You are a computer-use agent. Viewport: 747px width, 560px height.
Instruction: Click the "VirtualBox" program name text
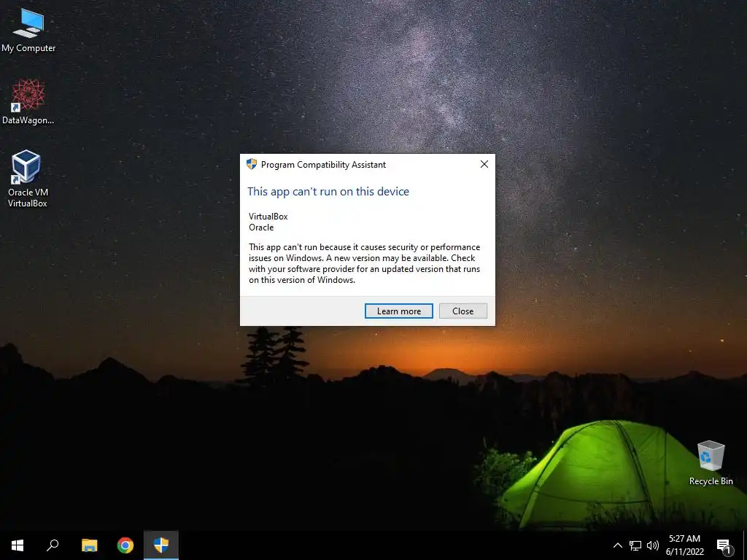[268, 216]
